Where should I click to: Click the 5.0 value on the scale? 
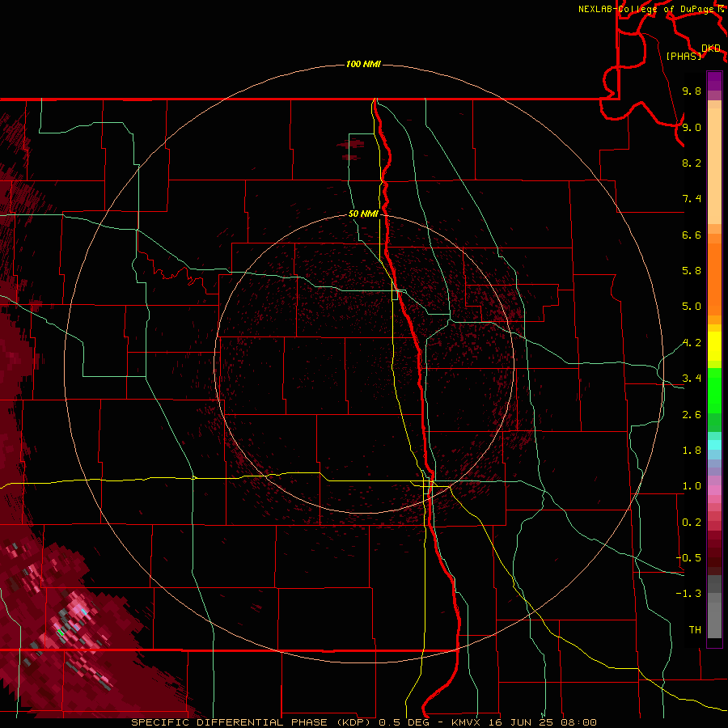tap(692, 307)
